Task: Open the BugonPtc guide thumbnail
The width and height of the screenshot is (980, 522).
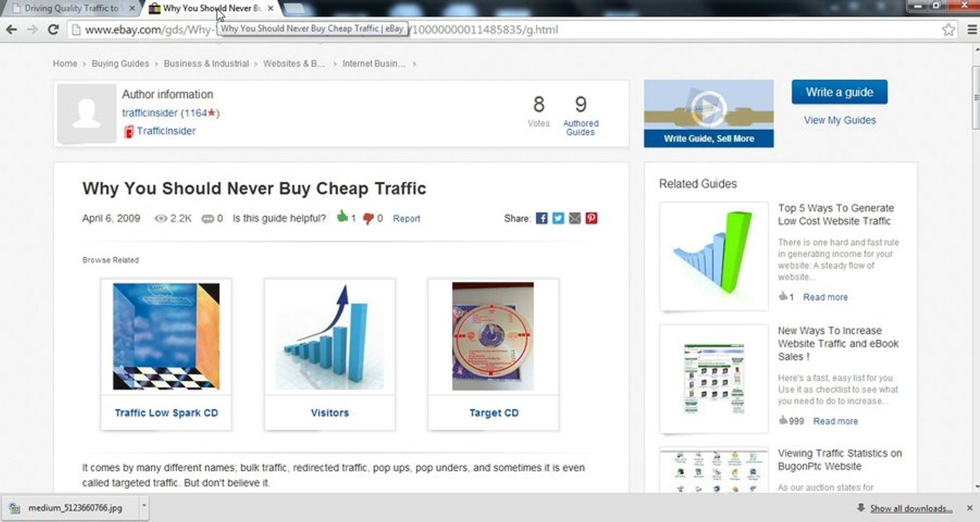Action: pyautogui.click(x=714, y=471)
